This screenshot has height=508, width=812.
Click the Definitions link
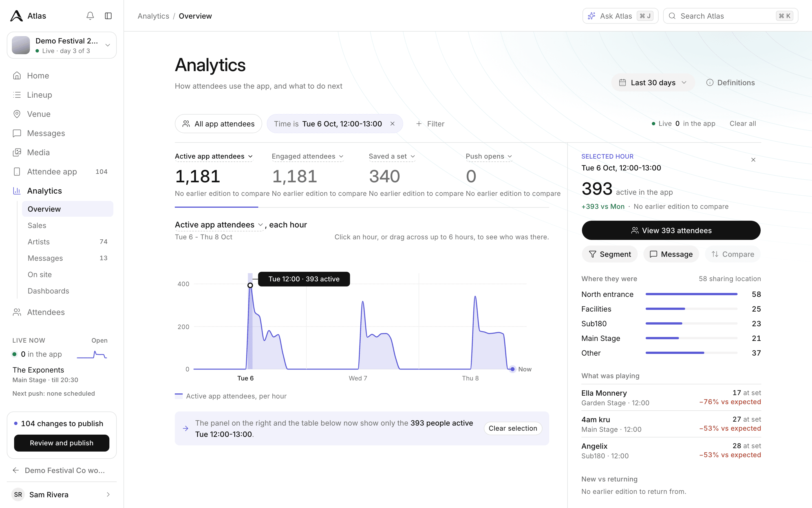pyautogui.click(x=731, y=83)
